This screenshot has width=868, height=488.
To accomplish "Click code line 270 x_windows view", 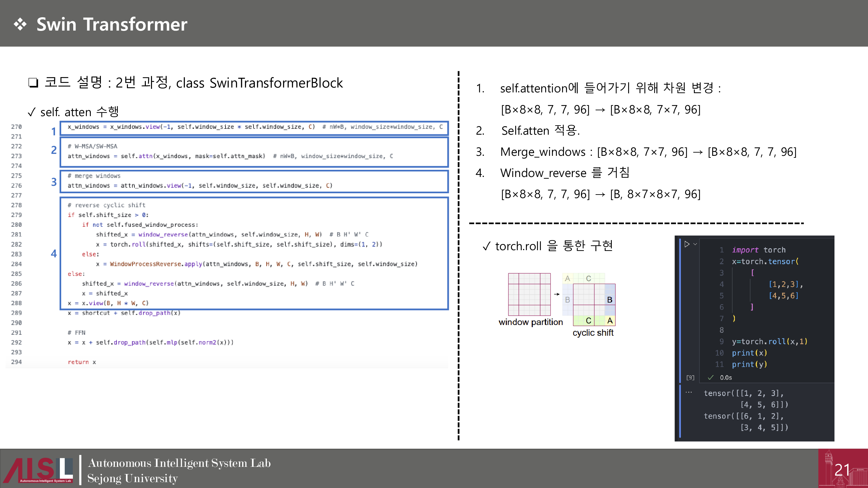I will (x=191, y=127).
